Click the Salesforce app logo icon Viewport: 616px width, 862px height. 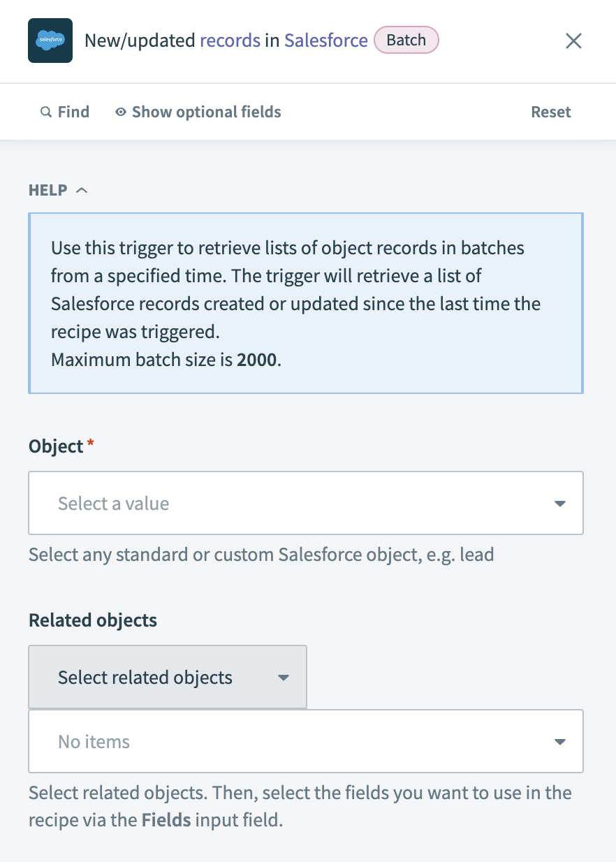tap(50, 41)
